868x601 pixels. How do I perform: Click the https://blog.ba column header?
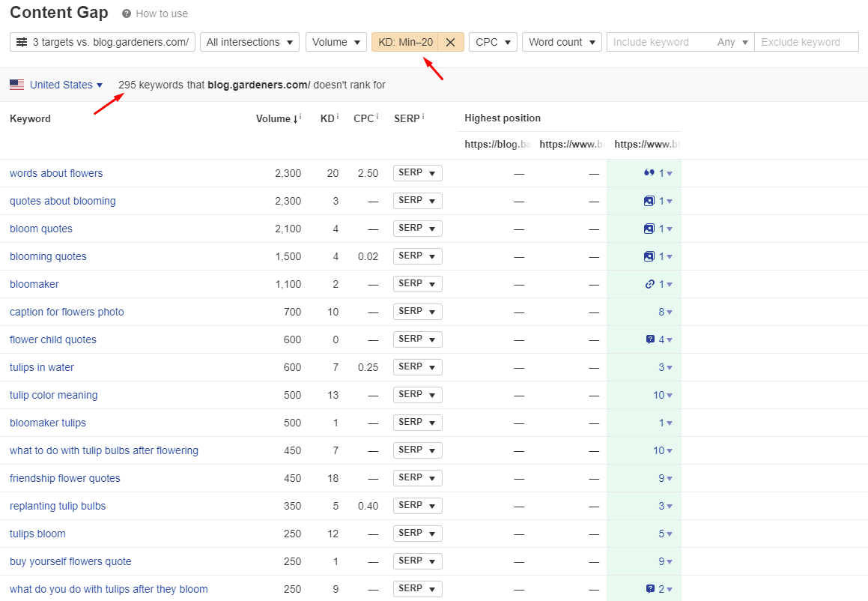(497, 144)
